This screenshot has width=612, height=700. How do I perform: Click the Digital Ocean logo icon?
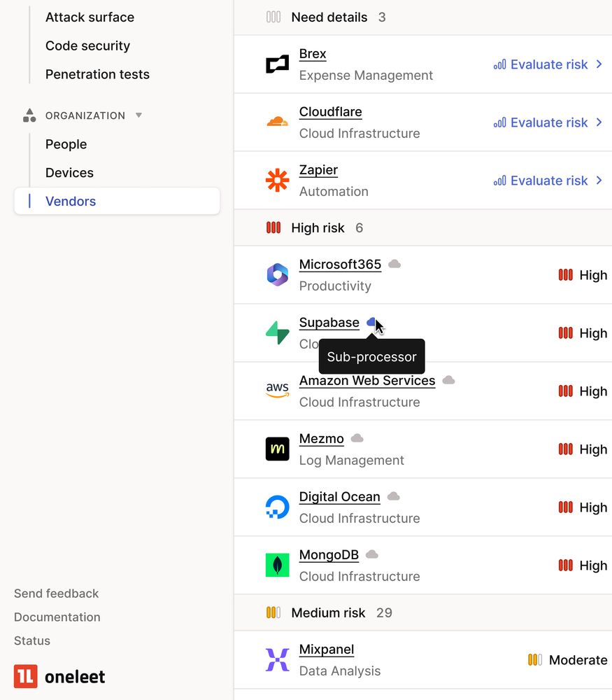tap(277, 507)
